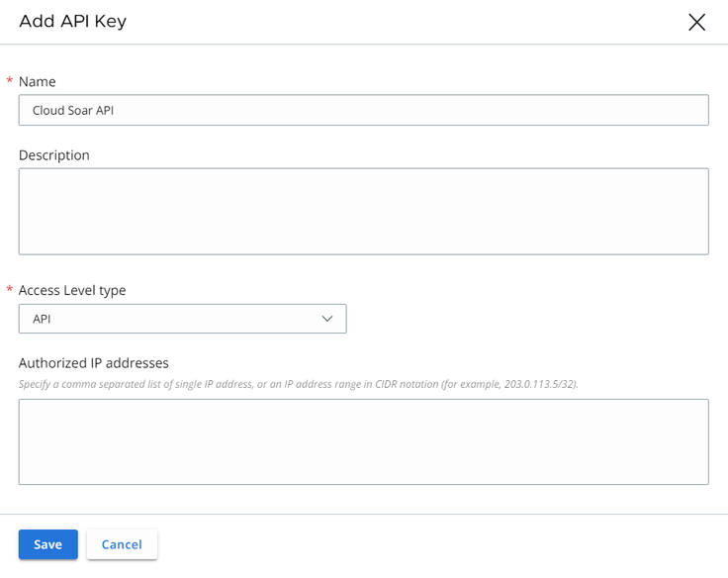The height and width of the screenshot is (578, 728).
Task: Click the word 'Specify' starting the IP hint
Action: pos(34,383)
